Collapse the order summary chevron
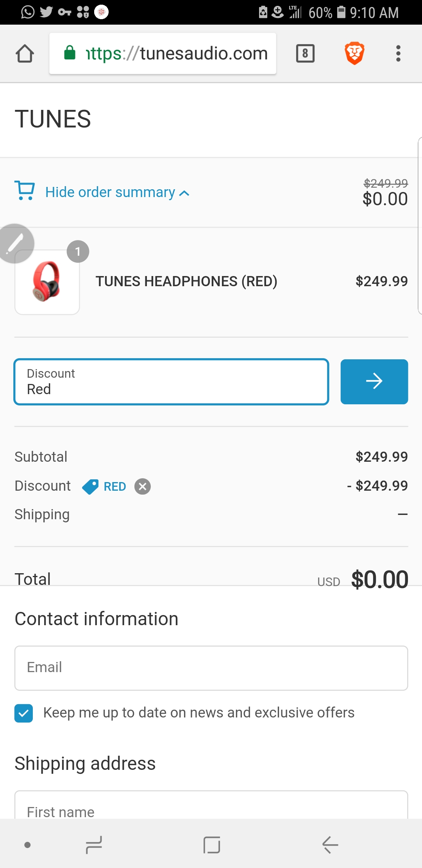Screen dimensions: 422x868 (x=184, y=193)
